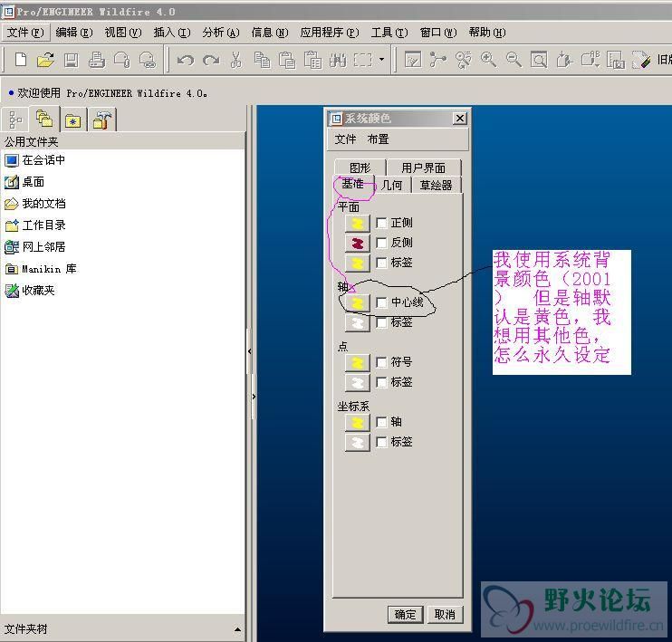Viewport: 672px width, 642px height.
Task: Click the Refit to screen icon
Action: [539, 60]
